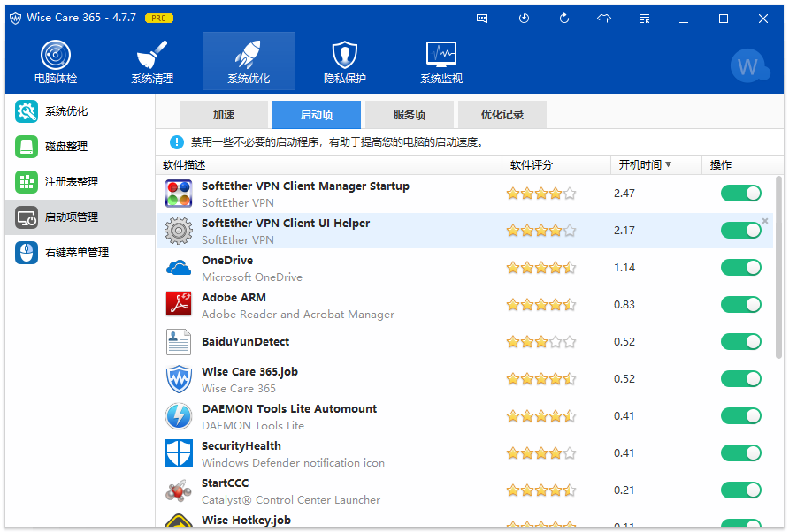Click the Catalyst Control Center Launcher text
Image resolution: width=789 pixels, height=532 pixels.
[x=291, y=500]
